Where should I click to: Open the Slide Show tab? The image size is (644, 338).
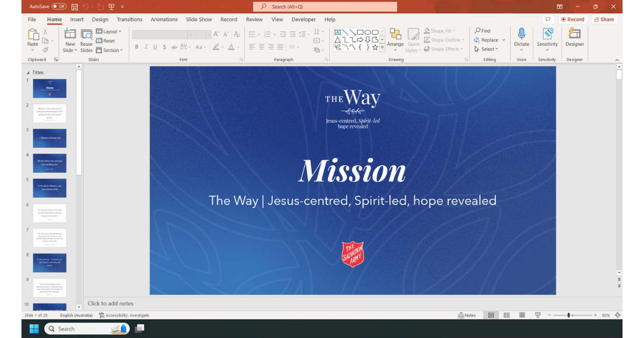[x=199, y=19]
